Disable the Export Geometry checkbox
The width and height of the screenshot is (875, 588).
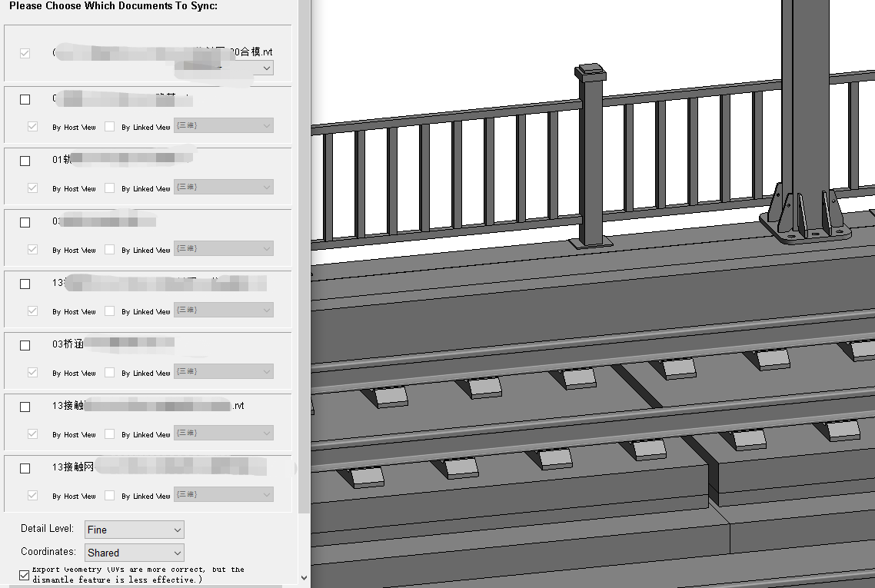(x=25, y=575)
